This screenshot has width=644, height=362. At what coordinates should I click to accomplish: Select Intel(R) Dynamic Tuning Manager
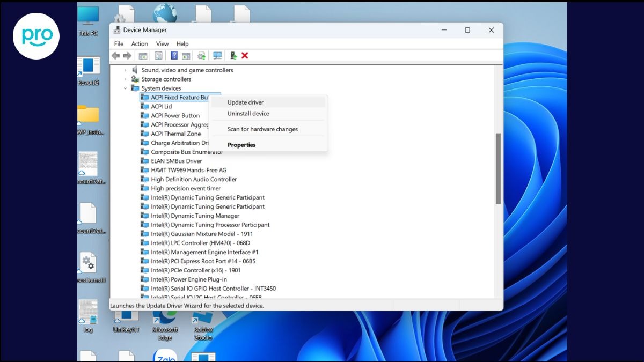coord(195,216)
